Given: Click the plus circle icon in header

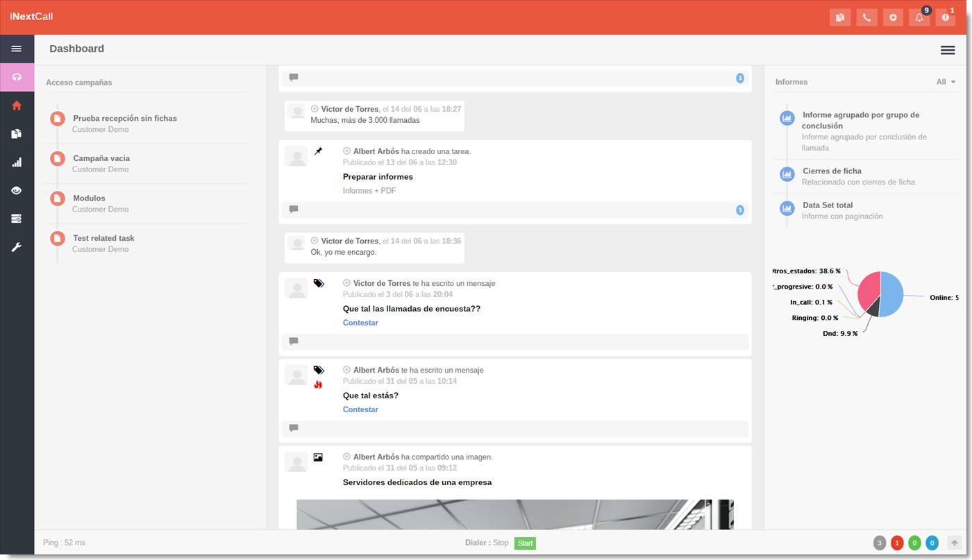Looking at the screenshot, I should [893, 17].
